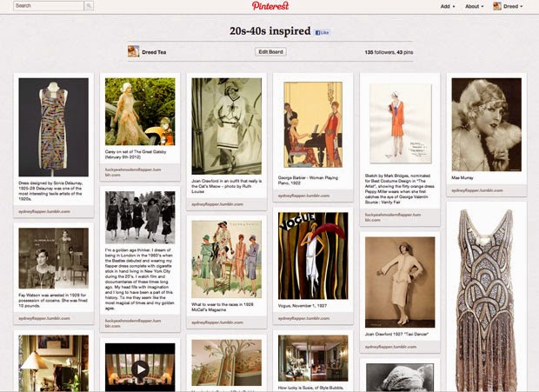Open the lamp interior room pin
This screenshot has width=539, height=392.
click(53, 363)
